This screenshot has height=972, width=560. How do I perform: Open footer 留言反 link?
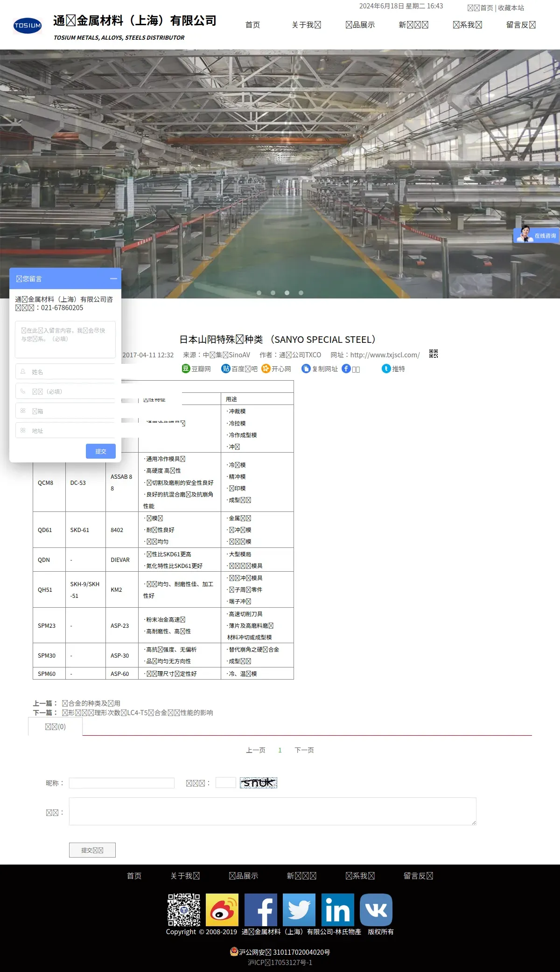(418, 876)
